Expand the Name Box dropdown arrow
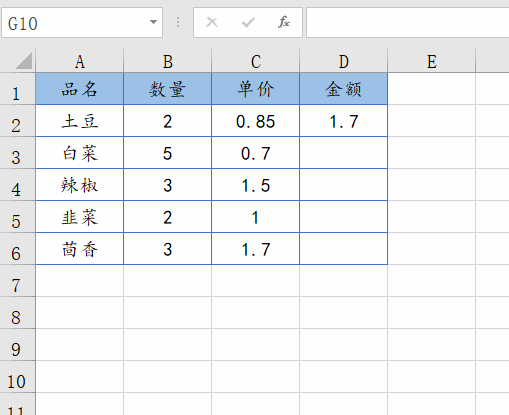509x415 pixels. click(153, 22)
